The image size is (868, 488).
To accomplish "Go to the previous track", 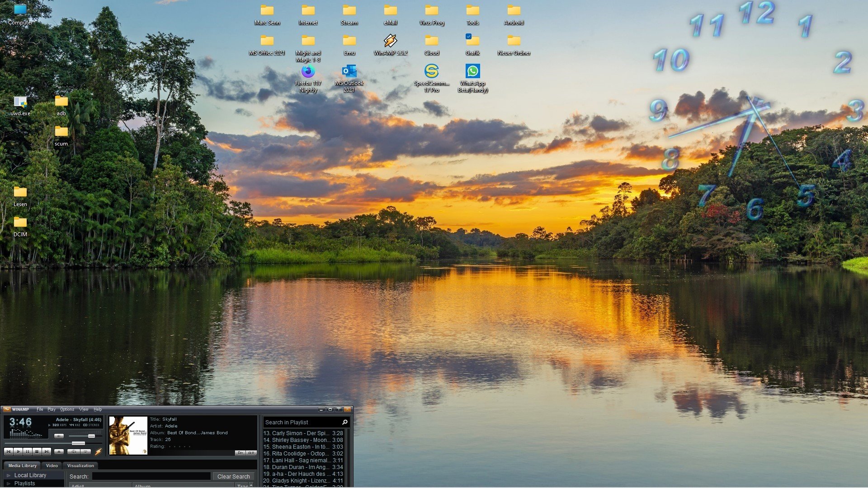I will (x=9, y=451).
